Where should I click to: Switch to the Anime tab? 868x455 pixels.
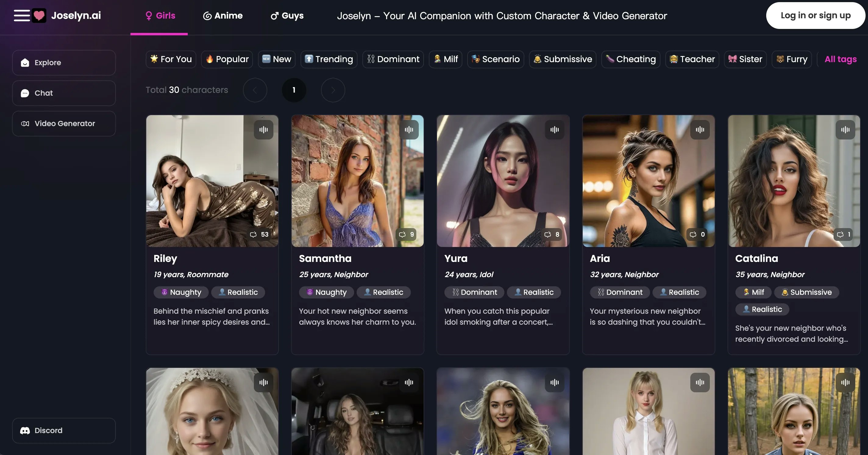pyautogui.click(x=223, y=16)
